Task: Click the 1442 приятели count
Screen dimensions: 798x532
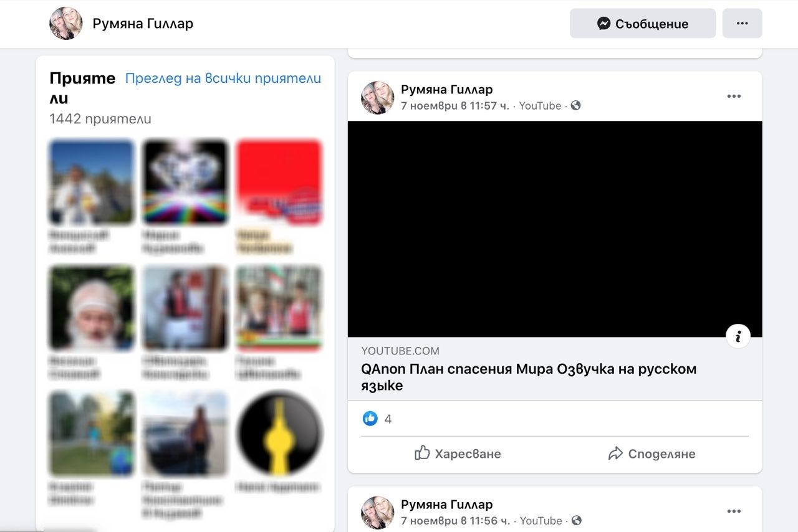Action: point(100,119)
